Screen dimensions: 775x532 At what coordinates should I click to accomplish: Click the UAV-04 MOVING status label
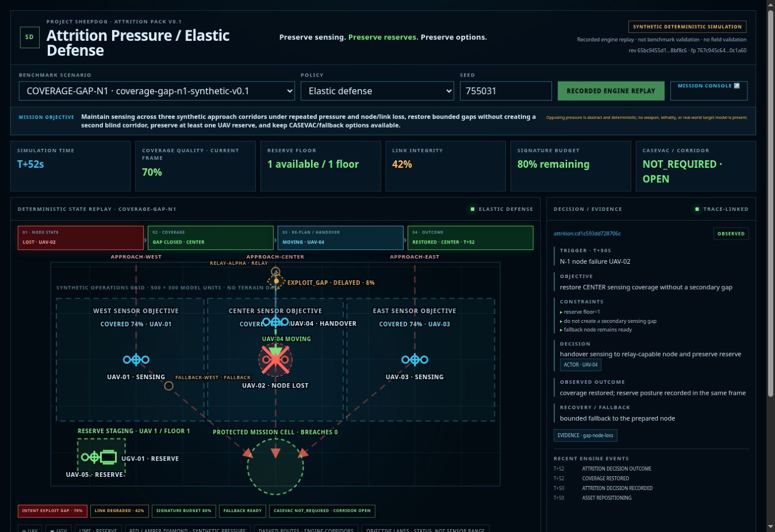coord(286,339)
